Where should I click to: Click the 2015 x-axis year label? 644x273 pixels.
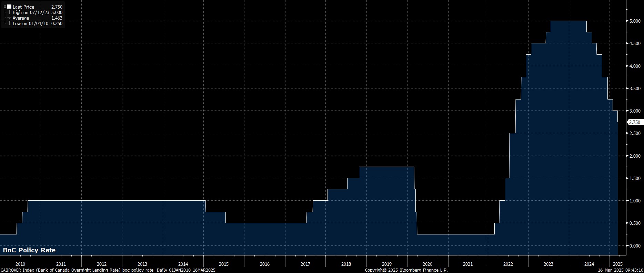coord(224,264)
